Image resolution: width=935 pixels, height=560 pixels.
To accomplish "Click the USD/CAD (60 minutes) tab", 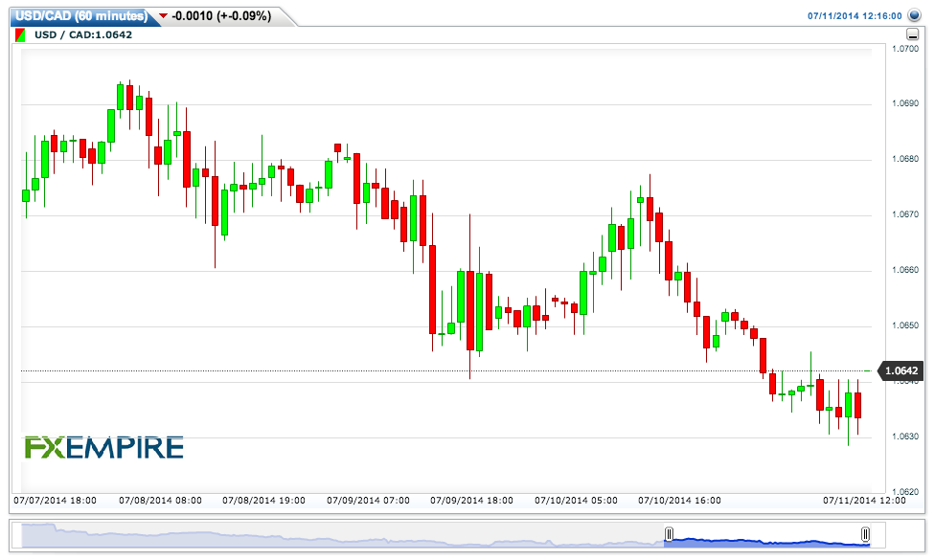I will point(81,16).
